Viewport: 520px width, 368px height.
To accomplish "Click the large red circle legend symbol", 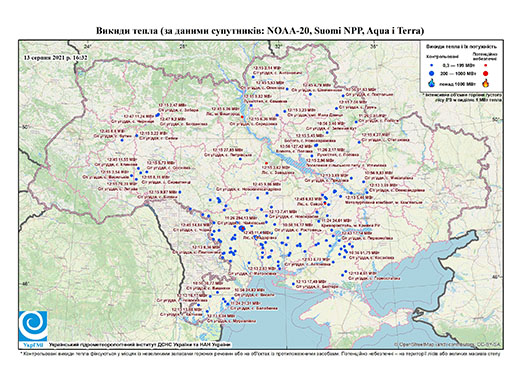I will pyautogui.click(x=486, y=73).
